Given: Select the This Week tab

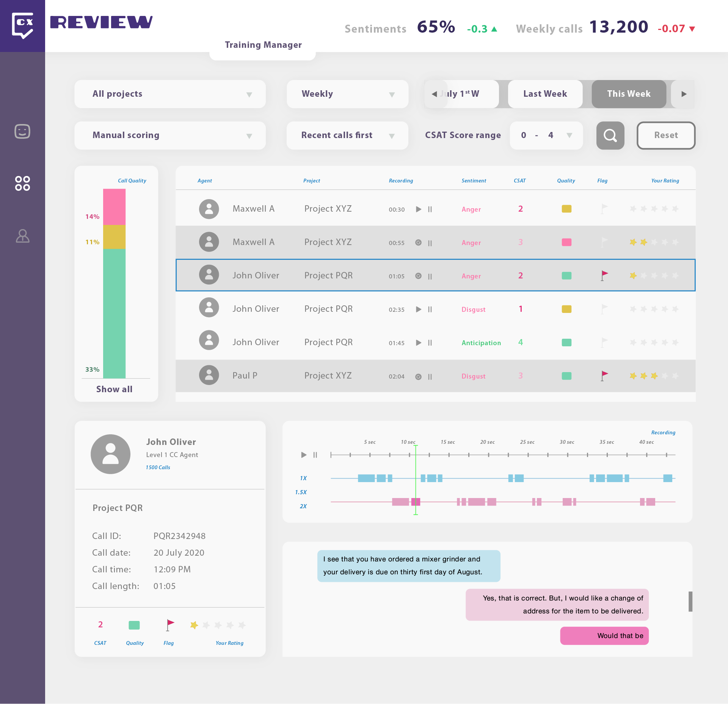Looking at the screenshot, I should pos(629,94).
